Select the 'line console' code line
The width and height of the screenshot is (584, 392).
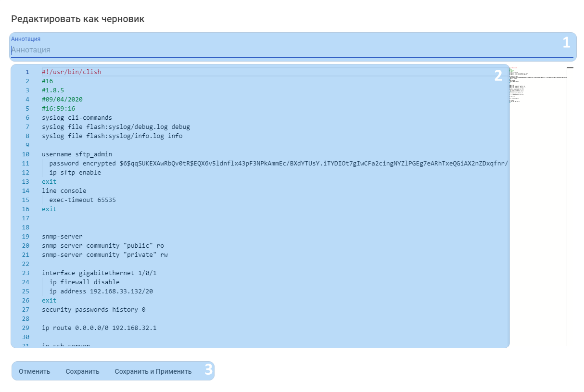pyautogui.click(x=64, y=191)
